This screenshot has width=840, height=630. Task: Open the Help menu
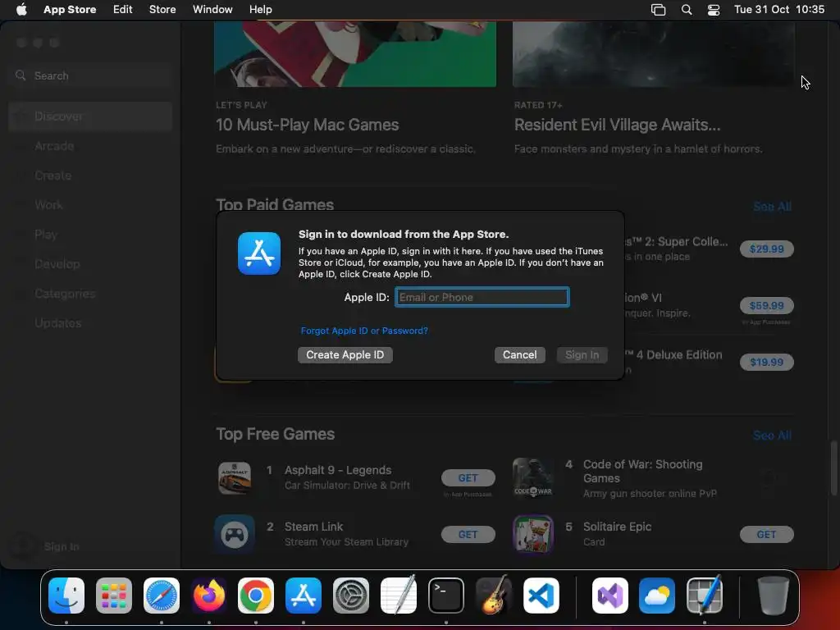coord(260,9)
